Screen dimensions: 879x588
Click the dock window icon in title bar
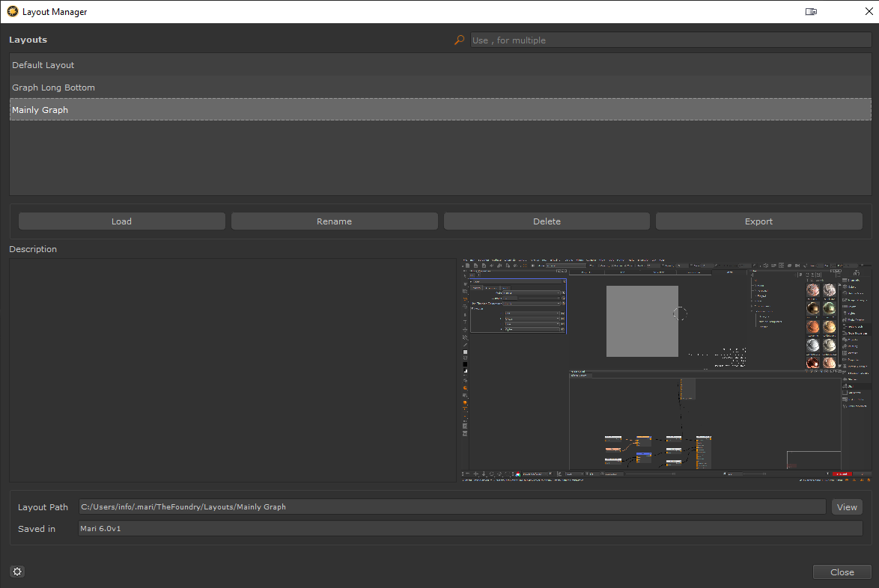click(x=811, y=12)
